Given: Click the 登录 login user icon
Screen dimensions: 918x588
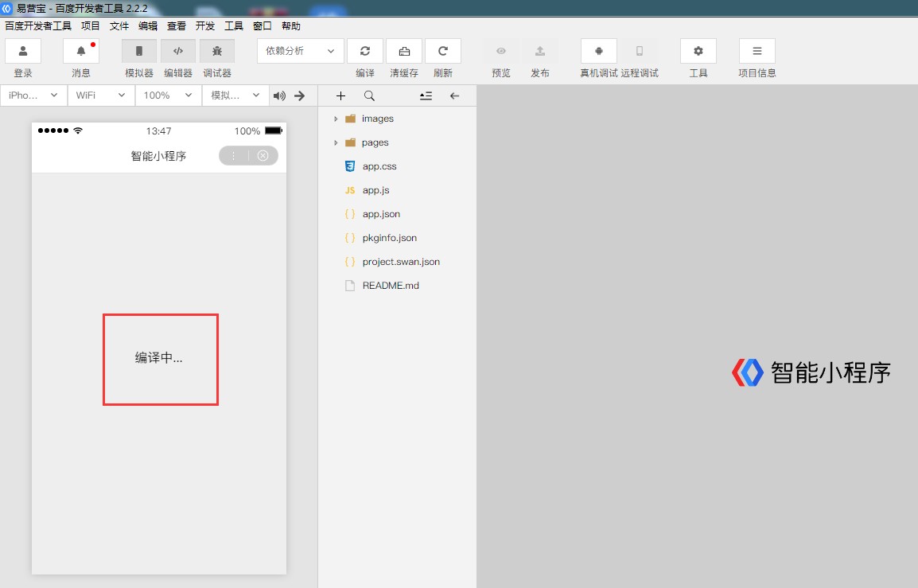Looking at the screenshot, I should coord(23,51).
